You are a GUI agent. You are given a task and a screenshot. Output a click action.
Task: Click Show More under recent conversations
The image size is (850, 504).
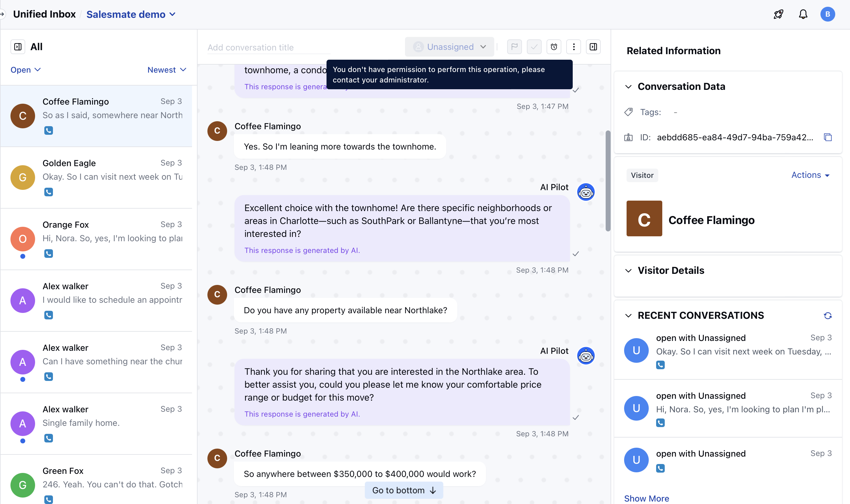coord(646,498)
